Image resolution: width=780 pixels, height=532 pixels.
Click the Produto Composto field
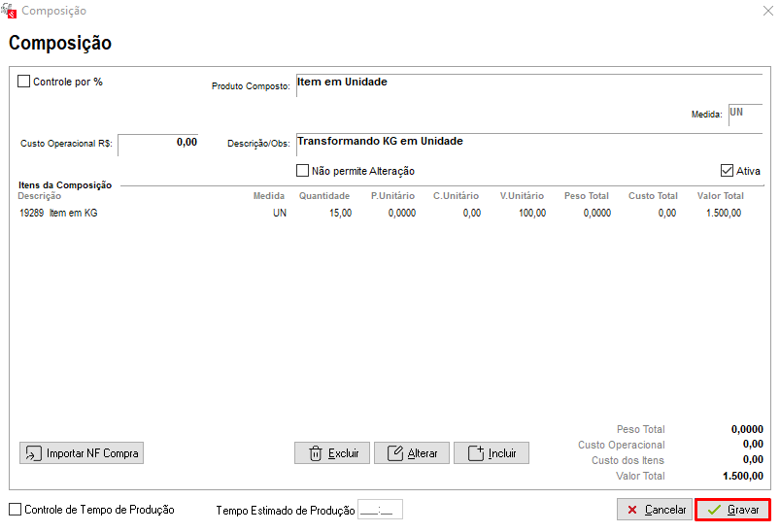click(529, 85)
